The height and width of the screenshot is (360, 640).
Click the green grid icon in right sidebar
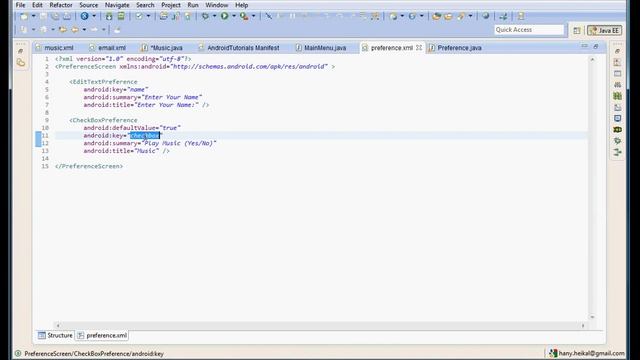point(617,96)
